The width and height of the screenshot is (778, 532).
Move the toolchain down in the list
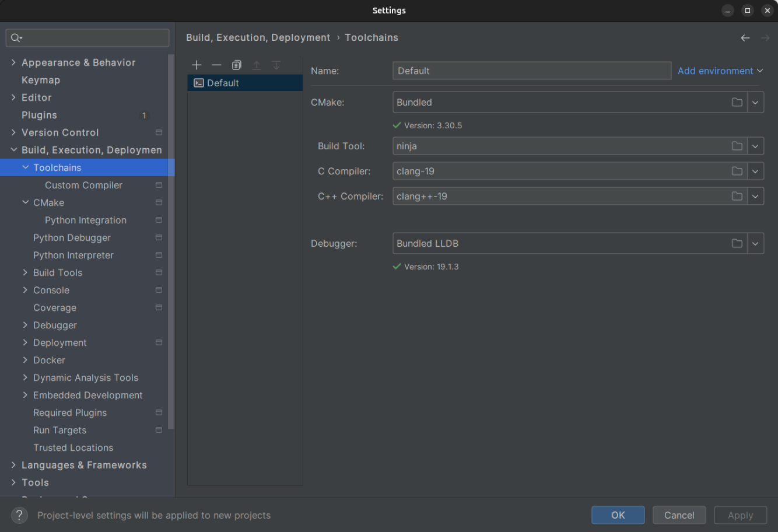pyautogui.click(x=276, y=65)
